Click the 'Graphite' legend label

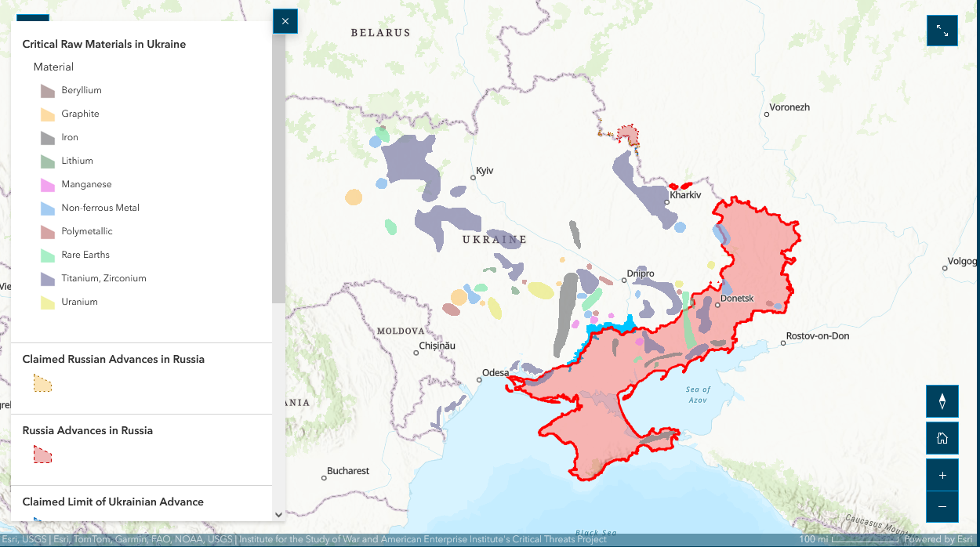click(x=80, y=114)
